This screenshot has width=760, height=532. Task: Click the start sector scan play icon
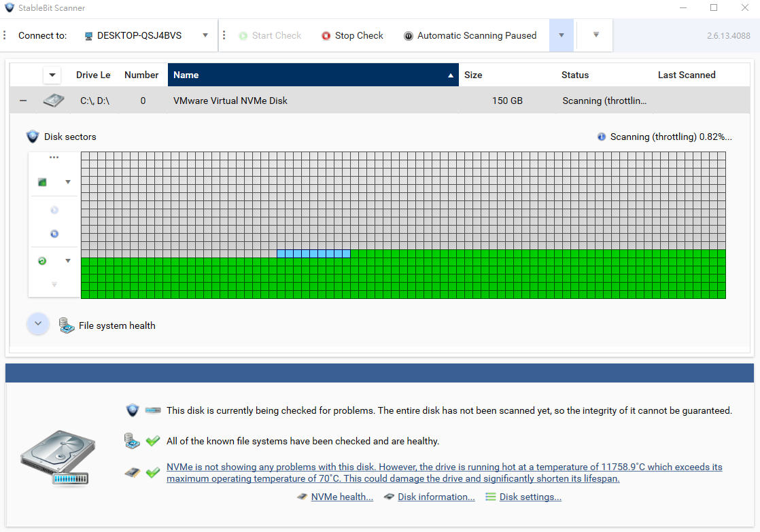pos(54,210)
